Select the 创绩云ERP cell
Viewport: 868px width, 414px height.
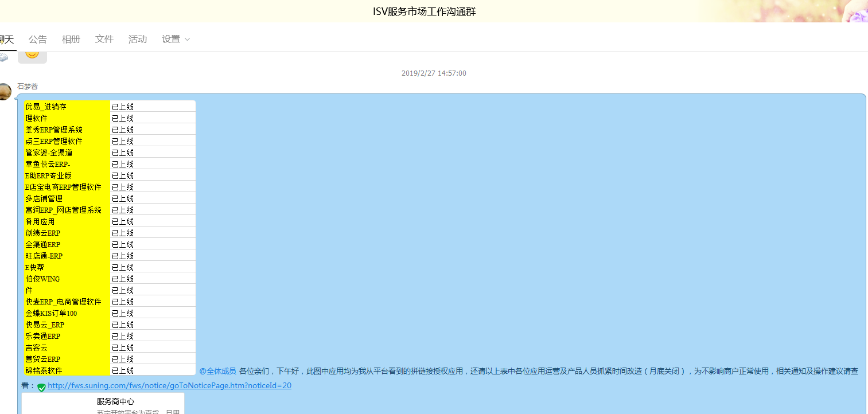tap(67, 233)
